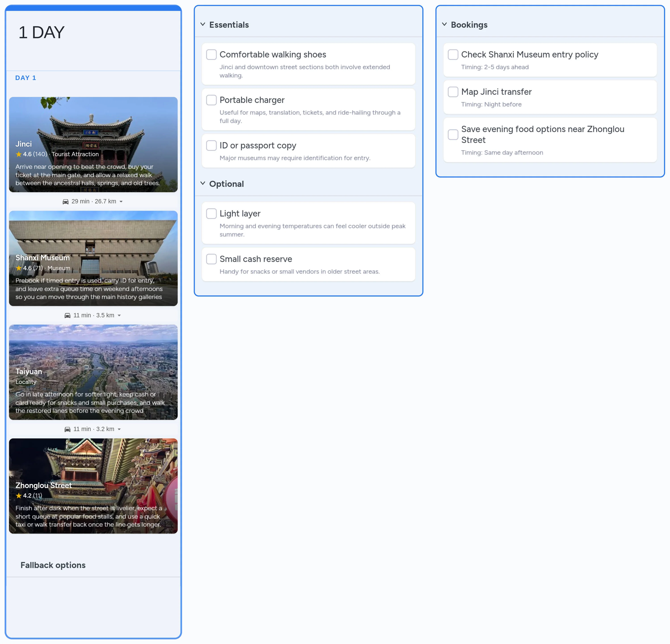Mark Small cash reserve complete
Image resolution: width=670 pixels, height=644 pixels.
pos(211,259)
